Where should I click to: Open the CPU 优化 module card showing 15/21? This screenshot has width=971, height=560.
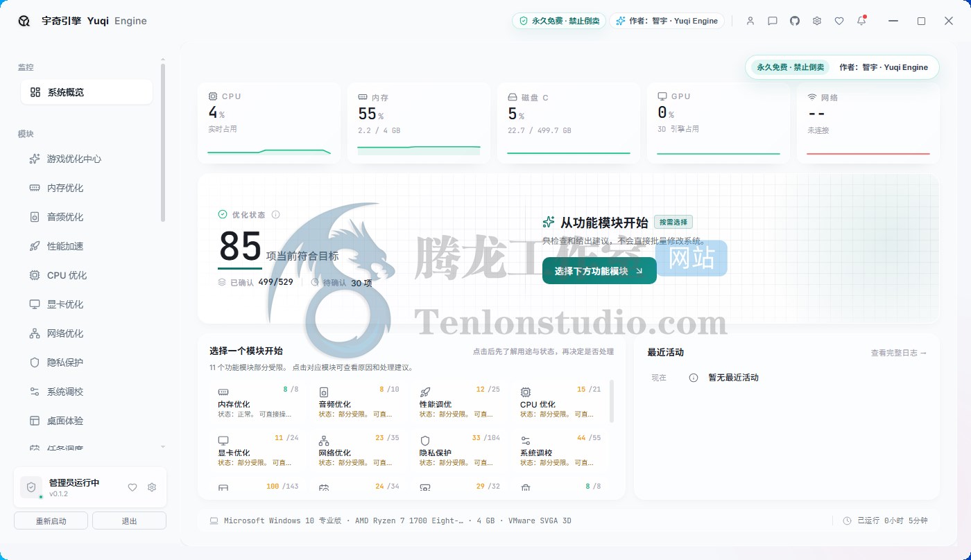(560, 402)
